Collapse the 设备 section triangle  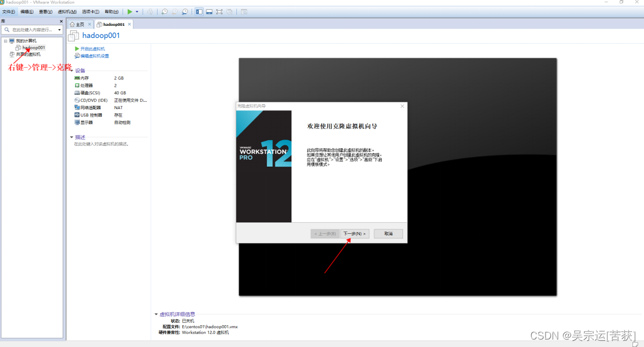coord(72,71)
